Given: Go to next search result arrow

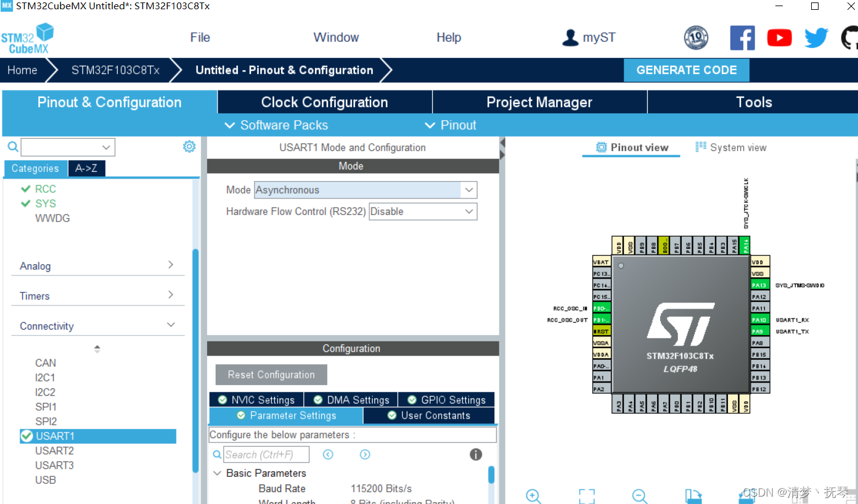Looking at the screenshot, I should [365, 455].
